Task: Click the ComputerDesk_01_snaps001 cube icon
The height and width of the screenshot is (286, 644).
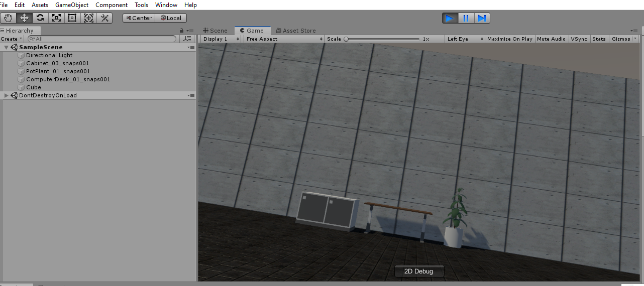Action: point(21,79)
